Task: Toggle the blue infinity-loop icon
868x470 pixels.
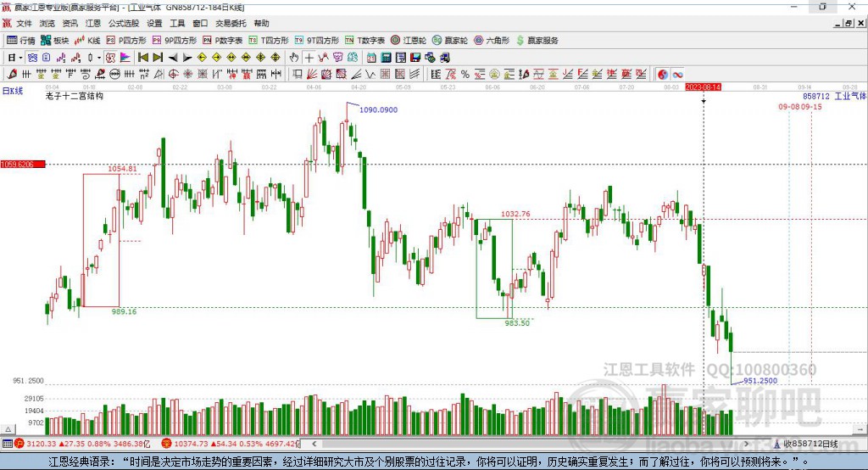Action: click(x=677, y=75)
